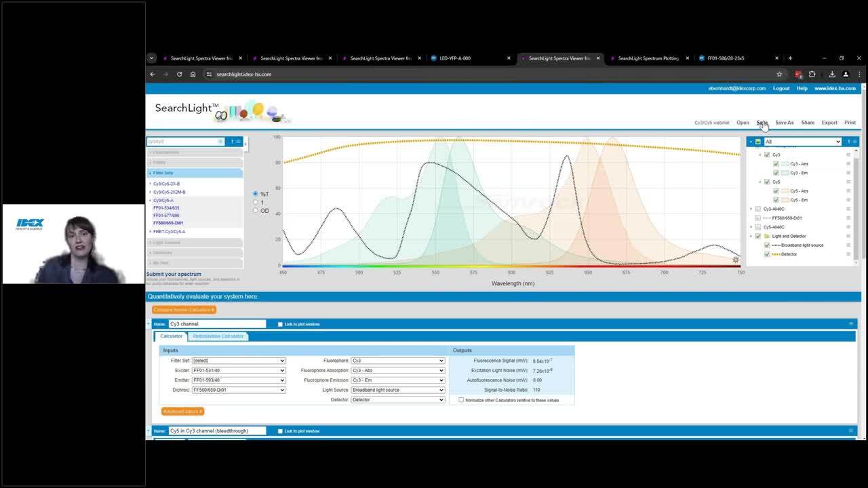Open the Light Source dropdown showing Broadband light source

coord(397,390)
